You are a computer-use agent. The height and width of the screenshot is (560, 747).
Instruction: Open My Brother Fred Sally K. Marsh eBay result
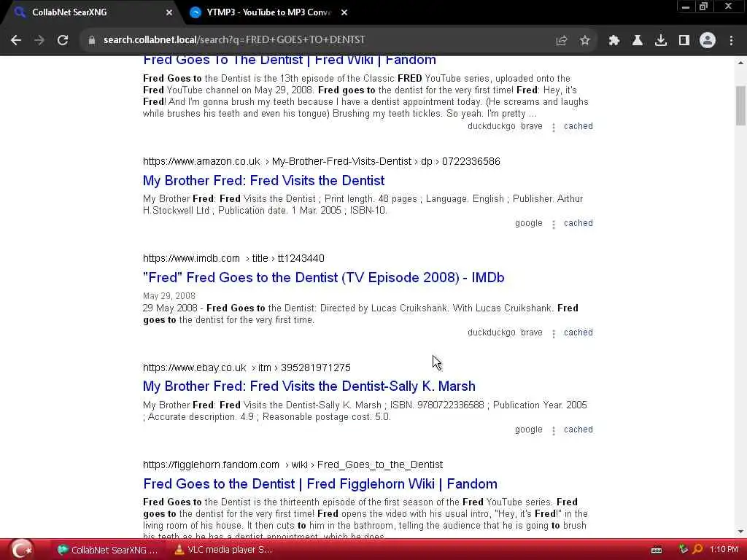tap(309, 386)
